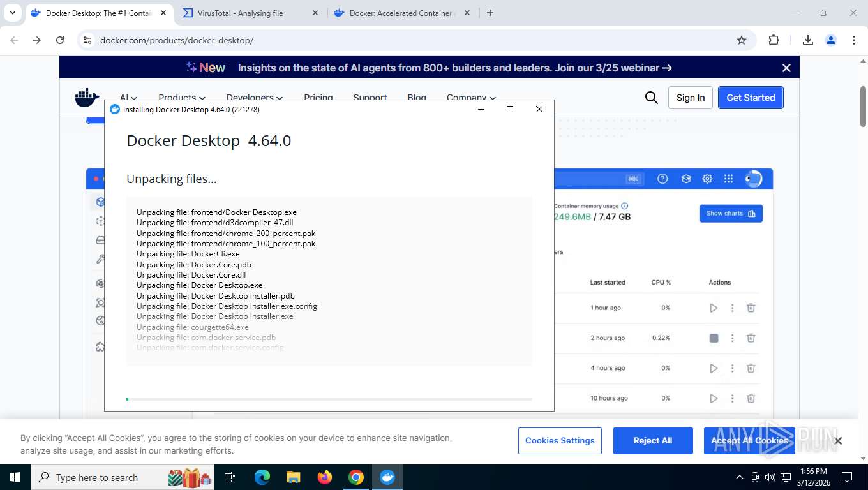868x490 pixels.
Task: Open more actions for 4 hours ago container
Action: tap(732, 368)
